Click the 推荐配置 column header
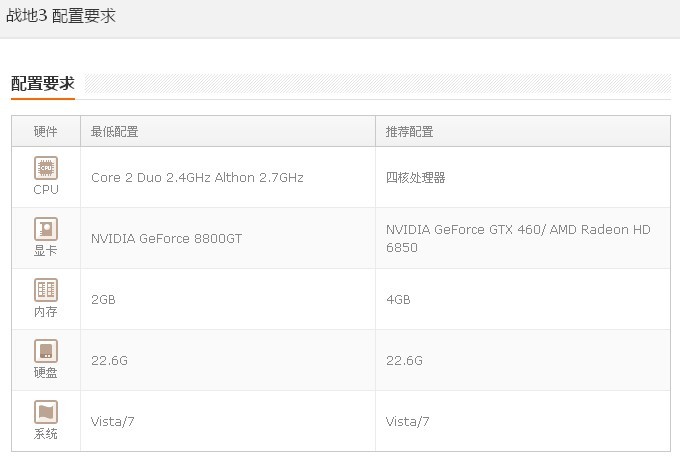This screenshot has width=680, height=463. click(x=410, y=131)
